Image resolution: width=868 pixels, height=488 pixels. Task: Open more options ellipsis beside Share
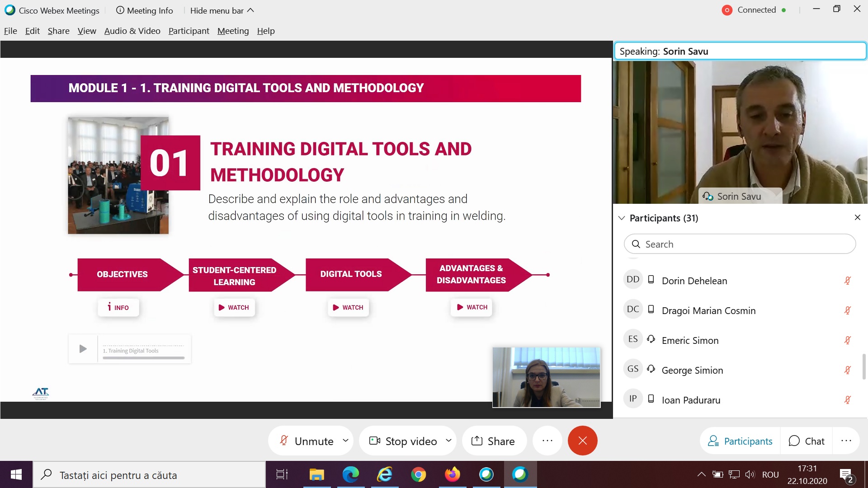click(x=547, y=441)
